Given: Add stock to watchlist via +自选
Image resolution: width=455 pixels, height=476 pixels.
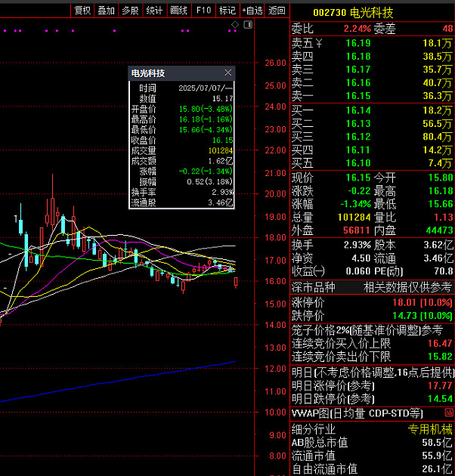Looking at the screenshot, I should pos(252,11).
